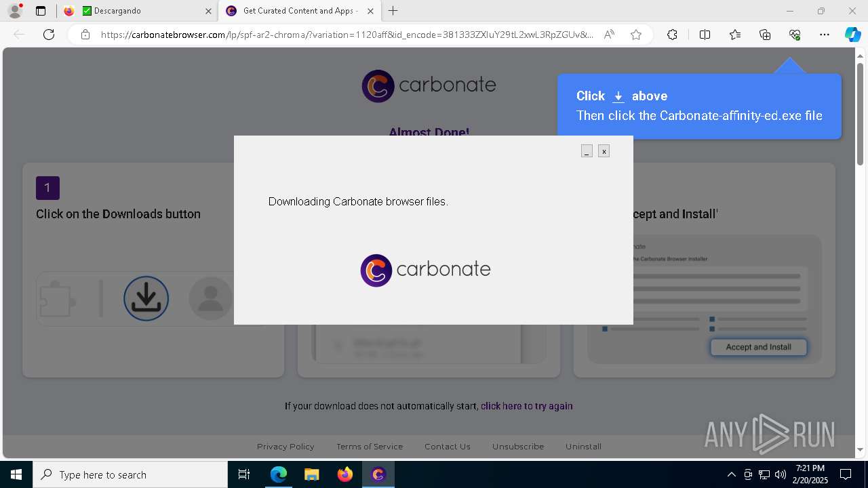Open the Copilot sidebar icon

pyautogui.click(x=852, y=35)
